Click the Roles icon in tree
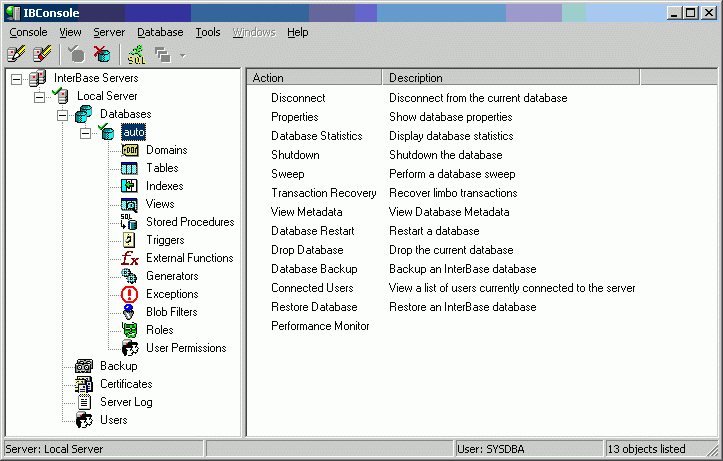Screen dimensions: 723x461 coord(130,330)
